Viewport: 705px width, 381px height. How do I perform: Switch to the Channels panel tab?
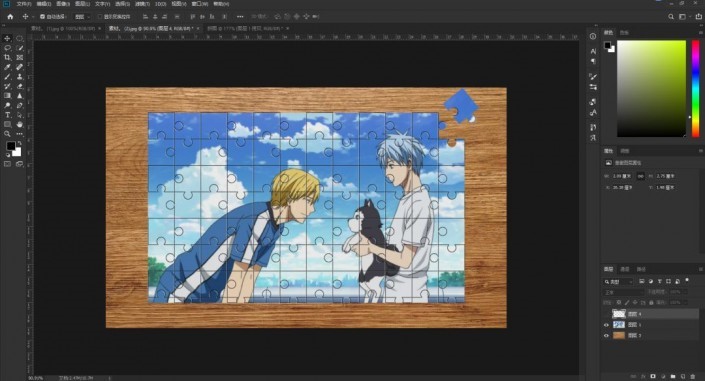(x=625, y=269)
